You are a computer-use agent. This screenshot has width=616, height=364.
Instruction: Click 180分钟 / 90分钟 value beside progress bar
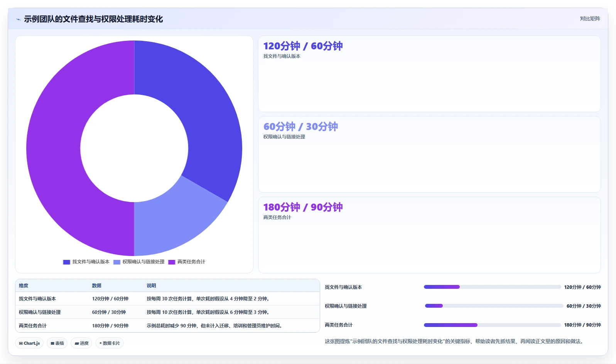click(x=582, y=325)
